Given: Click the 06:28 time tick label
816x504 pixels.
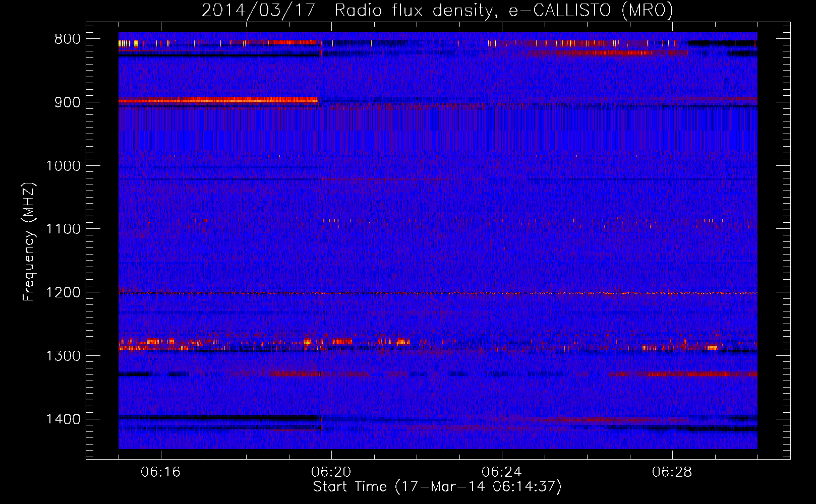Looking at the screenshot, I should pyautogui.click(x=672, y=472).
